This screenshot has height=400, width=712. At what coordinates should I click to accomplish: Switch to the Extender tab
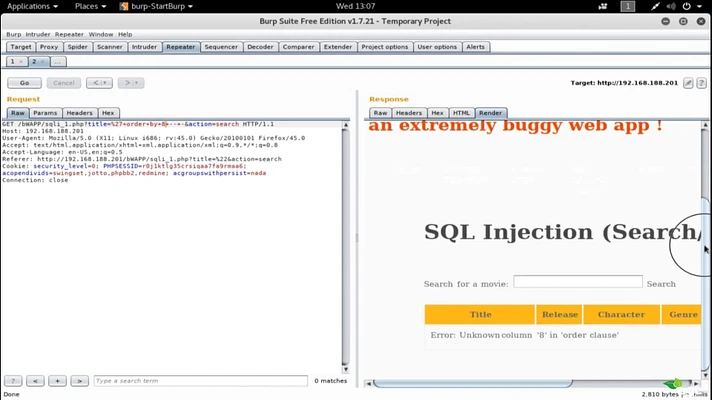(x=338, y=47)
